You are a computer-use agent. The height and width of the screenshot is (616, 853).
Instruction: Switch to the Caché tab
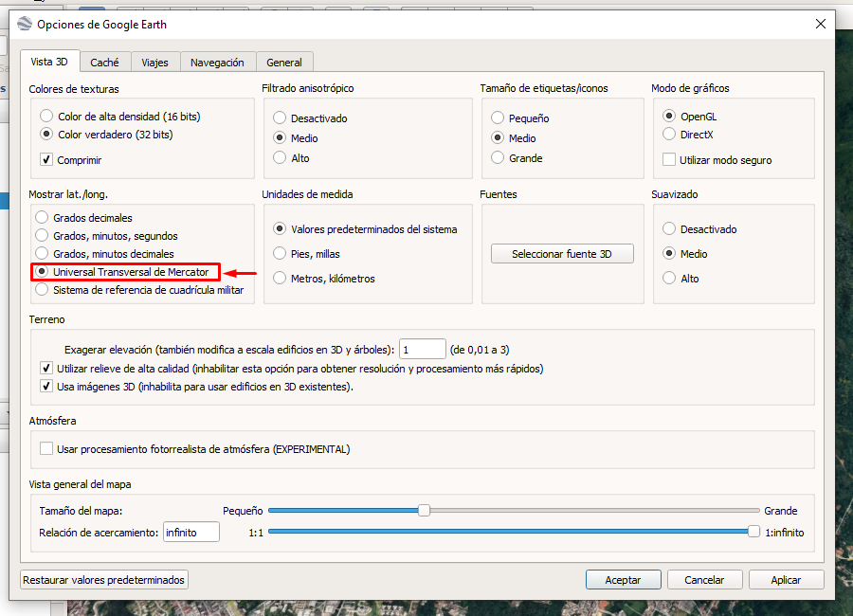[x=105, y=63]
